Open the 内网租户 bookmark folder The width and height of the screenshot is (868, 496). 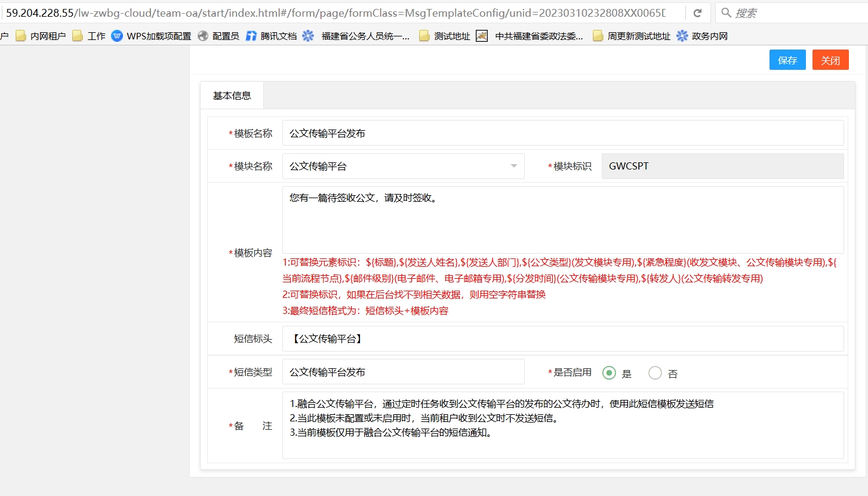(41, 36)
